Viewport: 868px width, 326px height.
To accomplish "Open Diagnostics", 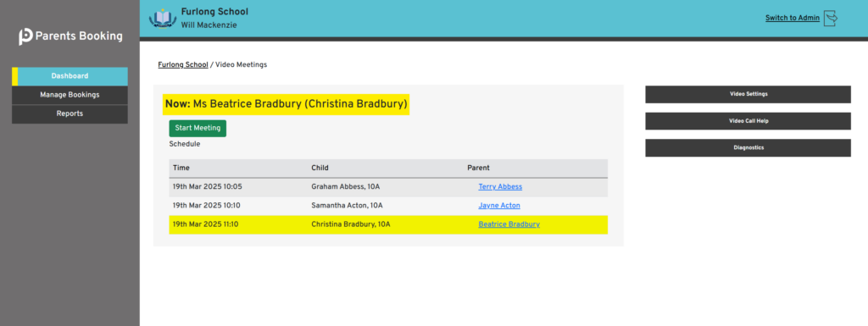I will (x=748, y=148).
